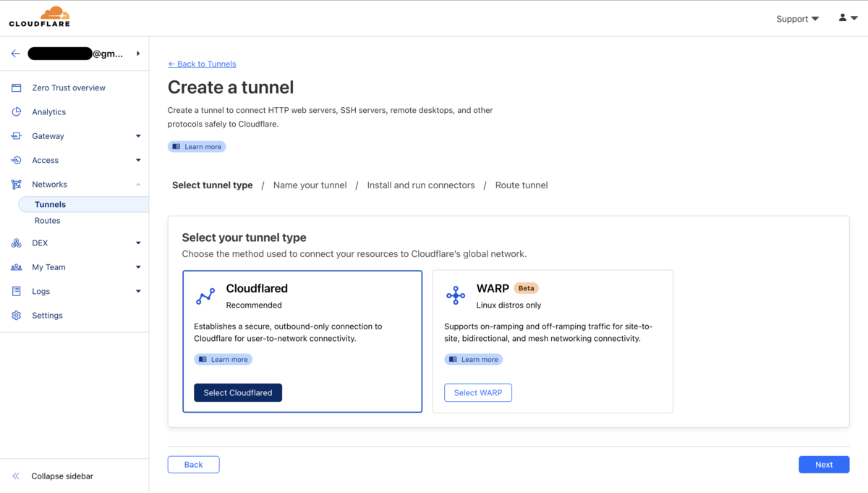Click Collapse sidebar label
Viewport: 868px width, 493px height.
tap(62, 476)
